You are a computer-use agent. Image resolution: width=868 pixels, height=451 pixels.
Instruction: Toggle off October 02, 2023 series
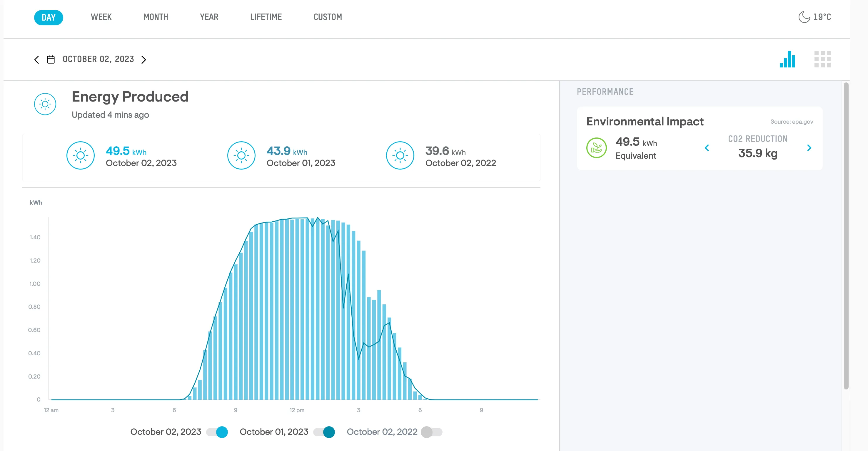[217, 432]
